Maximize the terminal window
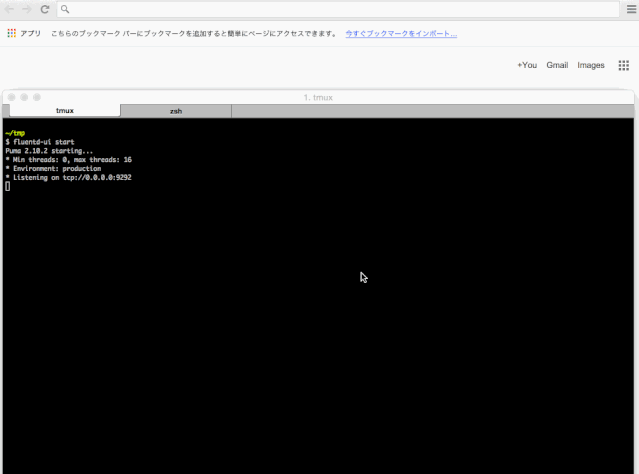This screenshot has height=474, width=639. point(37,97)
